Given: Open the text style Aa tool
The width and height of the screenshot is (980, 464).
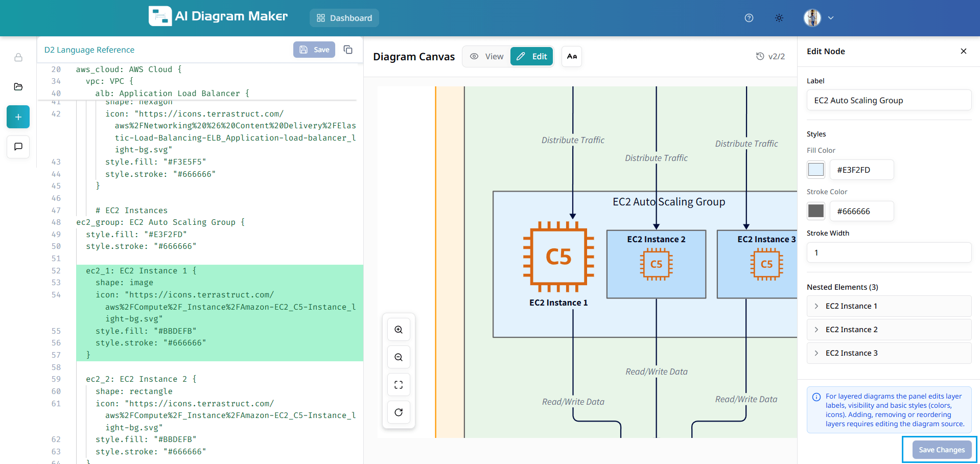Looking at the screenshot, I should coord(571,56).
